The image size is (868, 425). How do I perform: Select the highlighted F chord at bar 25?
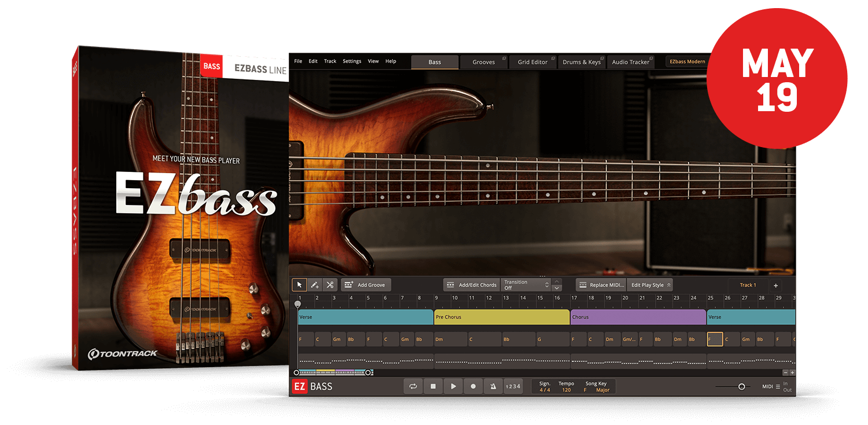point(715,339)
